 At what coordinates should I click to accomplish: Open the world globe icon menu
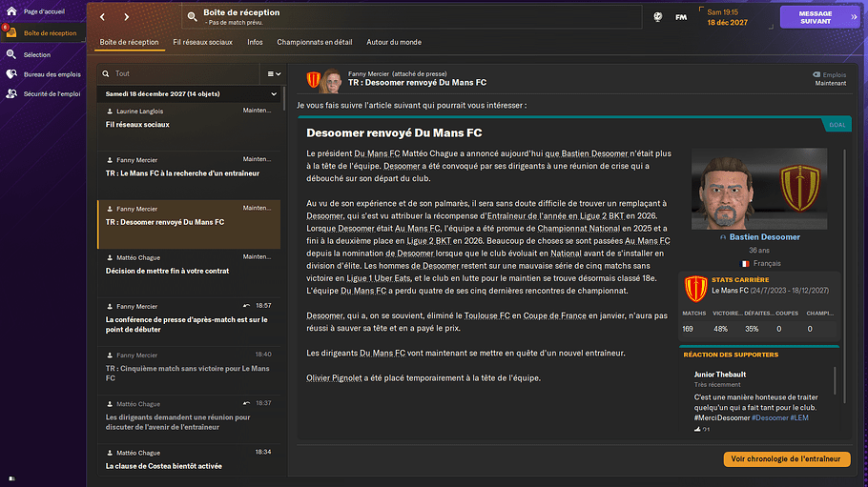click(658, 17)
